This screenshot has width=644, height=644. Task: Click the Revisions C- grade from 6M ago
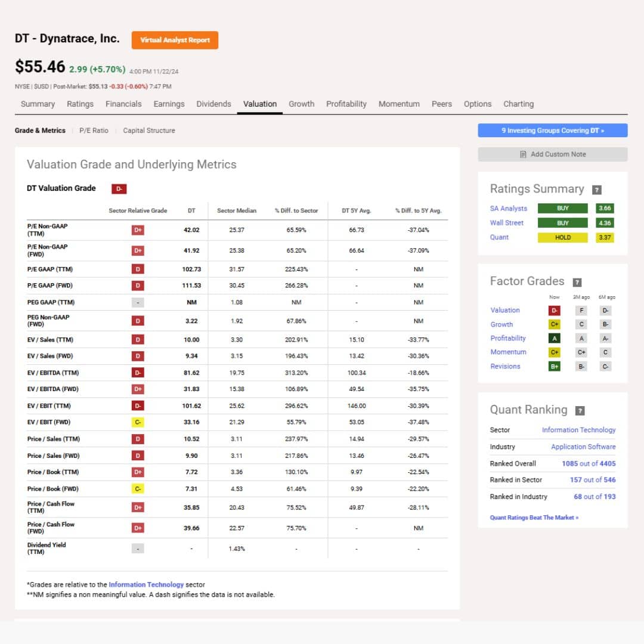click(605, 366)
